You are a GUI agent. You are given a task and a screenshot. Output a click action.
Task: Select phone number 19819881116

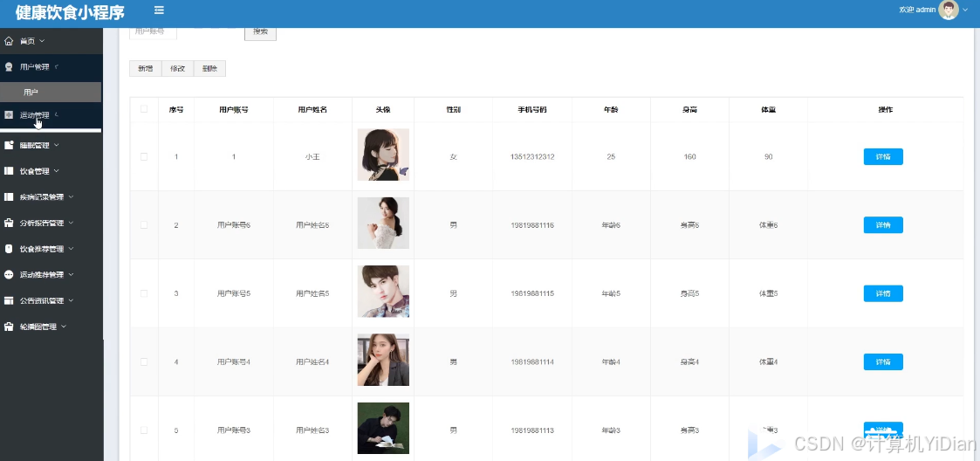click(532, 225)
